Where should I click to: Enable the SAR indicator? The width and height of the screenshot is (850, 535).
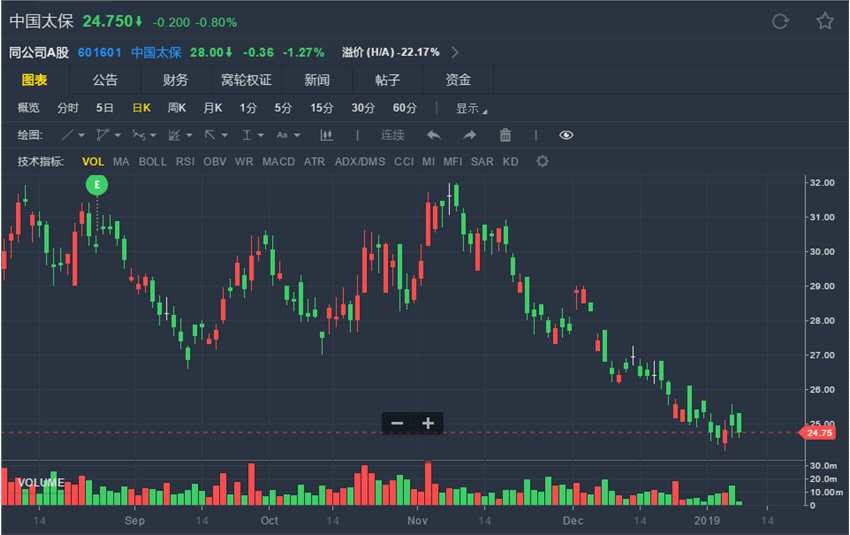pos(482,162)
